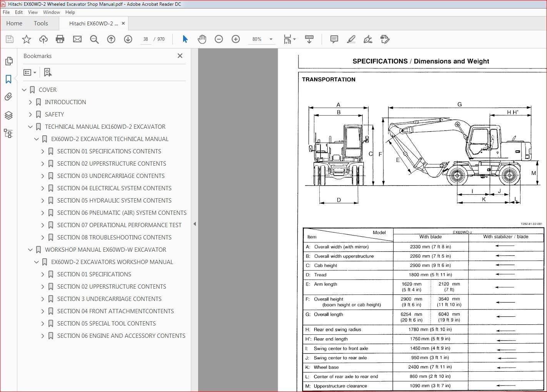Expand SECTION 01 SPECIFICATIONS CONTENTS bookmark
This screenshot has width=547, height=392.
[x=43, y=151]
